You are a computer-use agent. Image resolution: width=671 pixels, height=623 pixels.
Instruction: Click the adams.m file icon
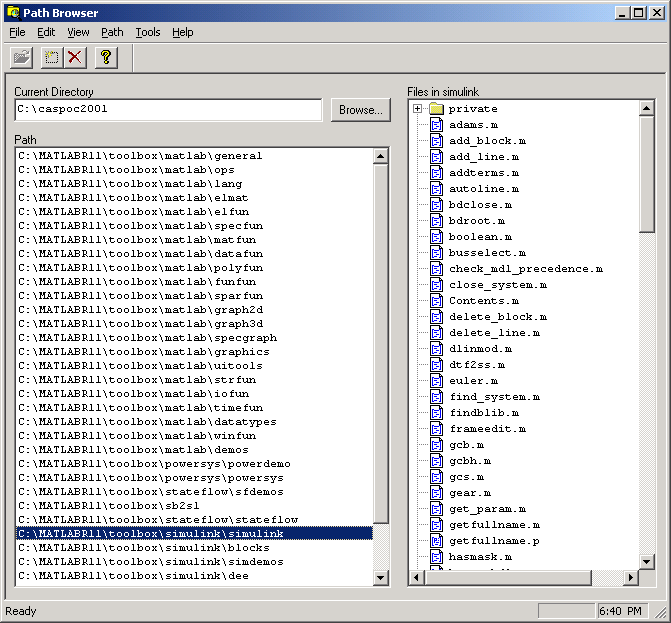(x=436, y=125)
